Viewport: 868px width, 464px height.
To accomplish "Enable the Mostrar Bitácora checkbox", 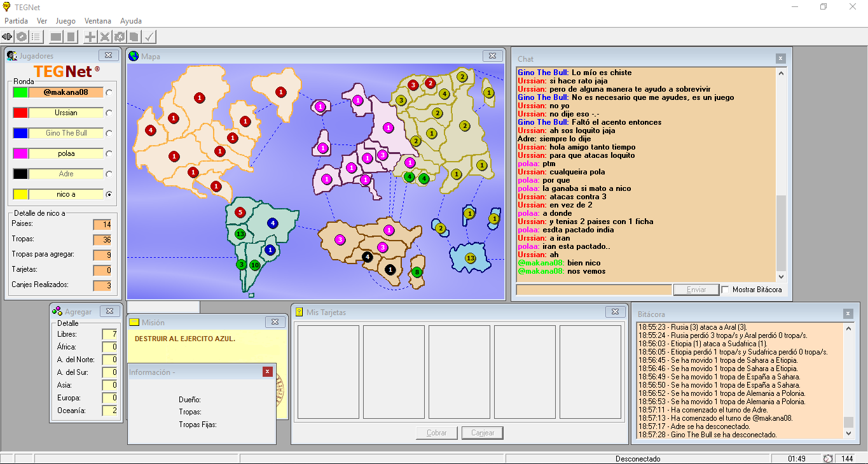I will tap(725, 290).
